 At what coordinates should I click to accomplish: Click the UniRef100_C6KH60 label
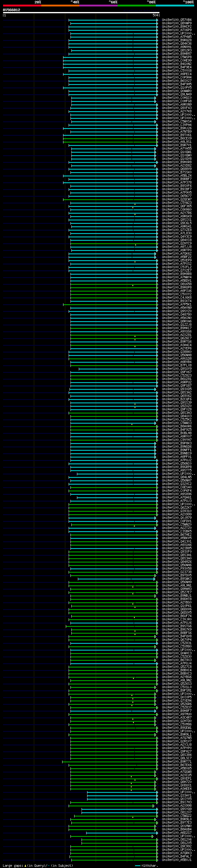click(177, 210)
